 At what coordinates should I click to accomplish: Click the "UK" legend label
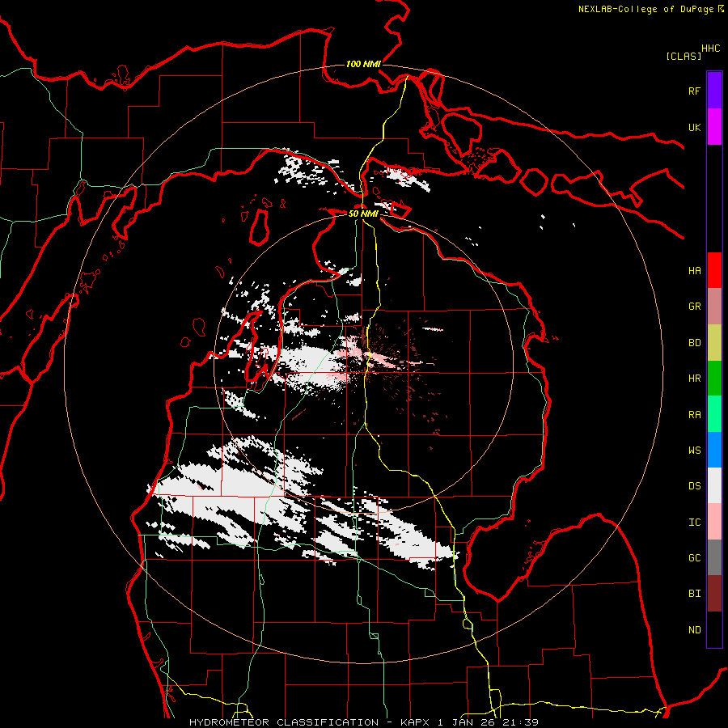[694, 127]
